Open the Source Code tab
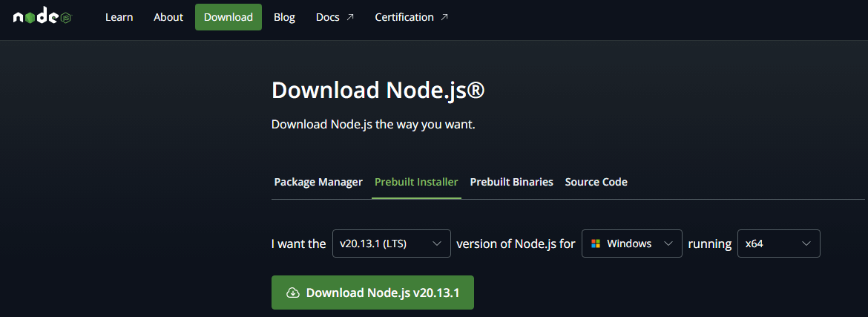Viewport: 868px width, 317px height. [x=596, y=182]
